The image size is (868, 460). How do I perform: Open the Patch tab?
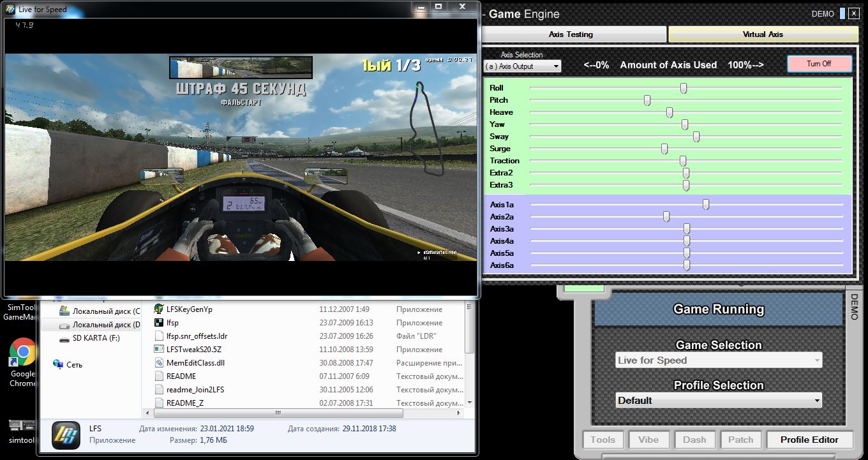(x=740, y=440)
